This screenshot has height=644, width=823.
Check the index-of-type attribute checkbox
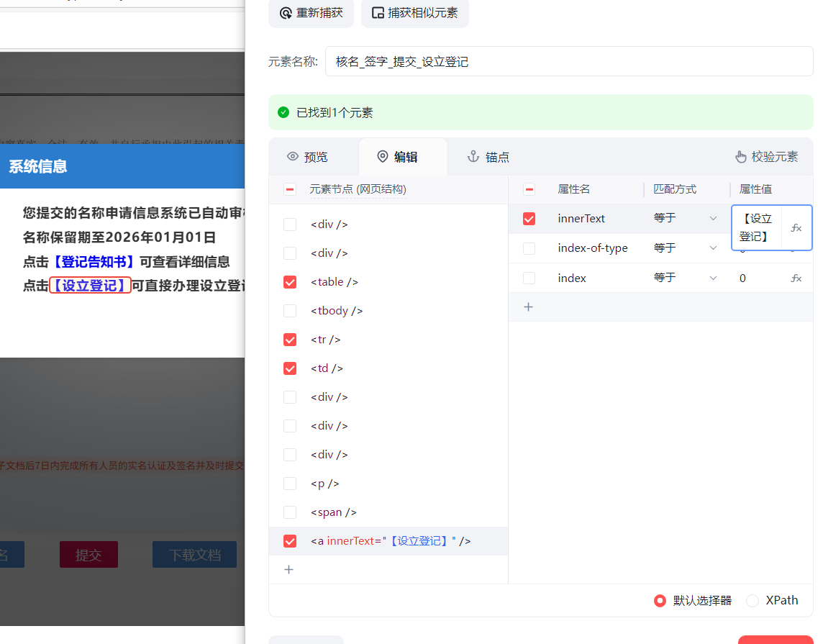(529, 248)
